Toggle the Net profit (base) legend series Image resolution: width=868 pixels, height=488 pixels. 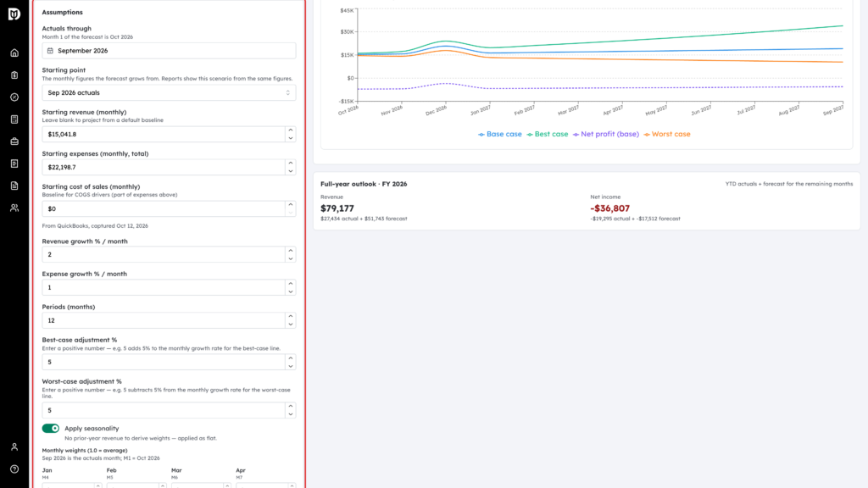(x=605, y=134)
